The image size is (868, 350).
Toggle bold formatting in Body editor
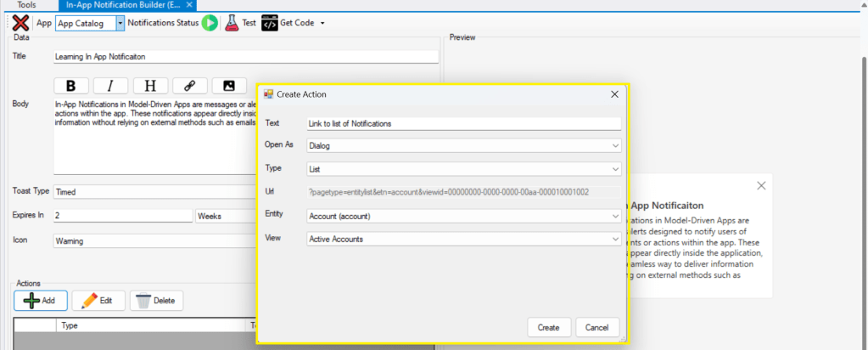click(x=71, y=85)
